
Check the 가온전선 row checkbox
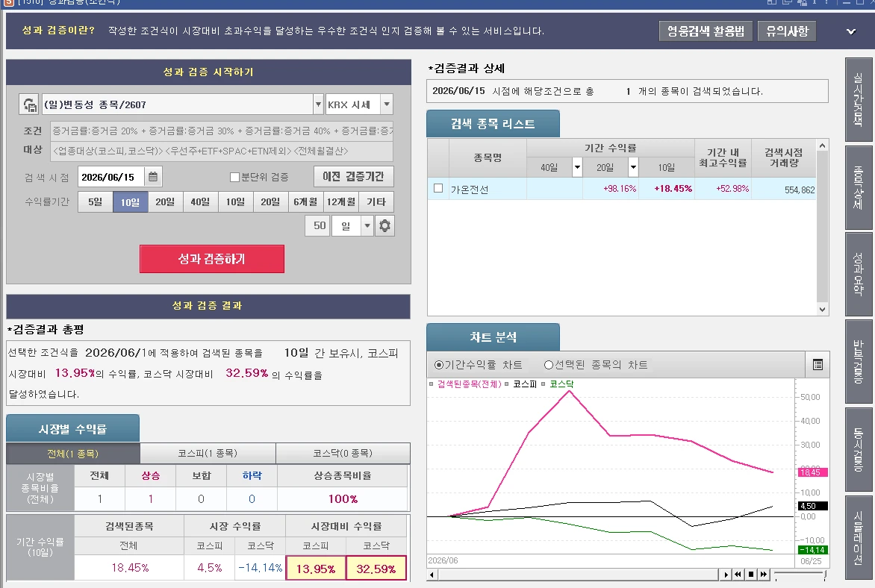pos(438,189)
